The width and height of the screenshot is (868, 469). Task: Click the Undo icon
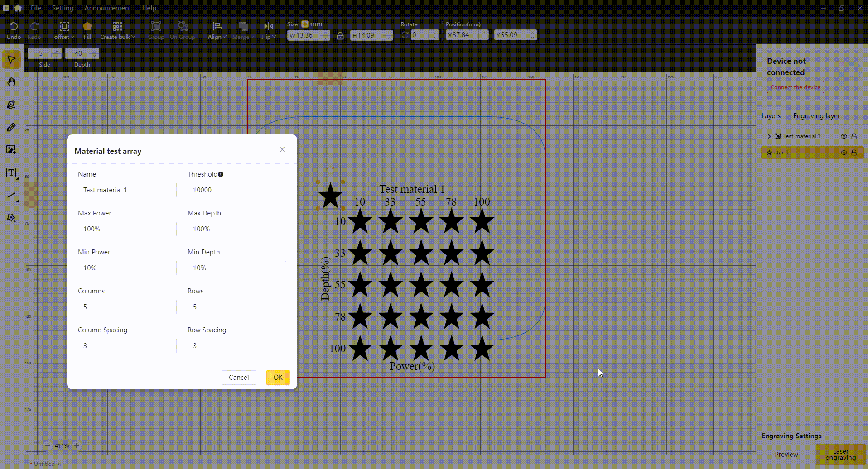click(x=14, y=30)
